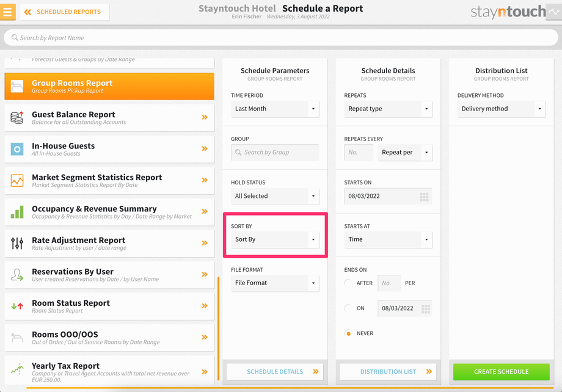Viewport: 562px width, 392px height.
Task: Select Rate Adjustment Report
Action: [109, 243]
